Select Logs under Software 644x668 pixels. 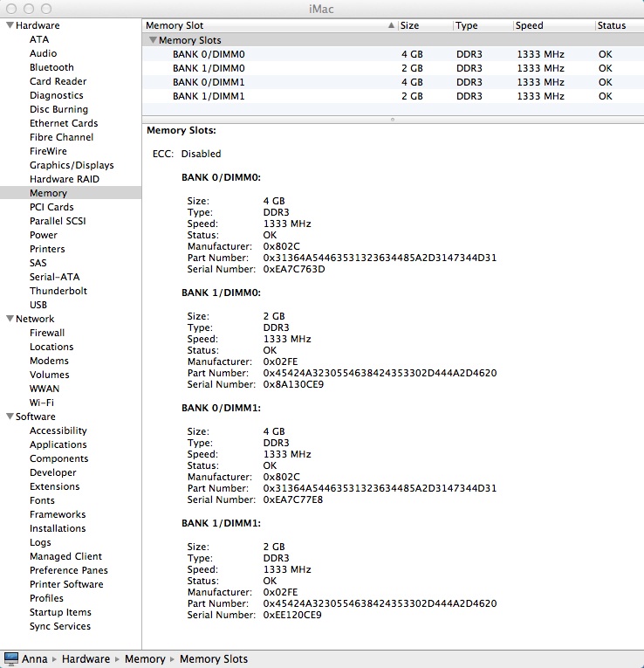click(40, 542)
